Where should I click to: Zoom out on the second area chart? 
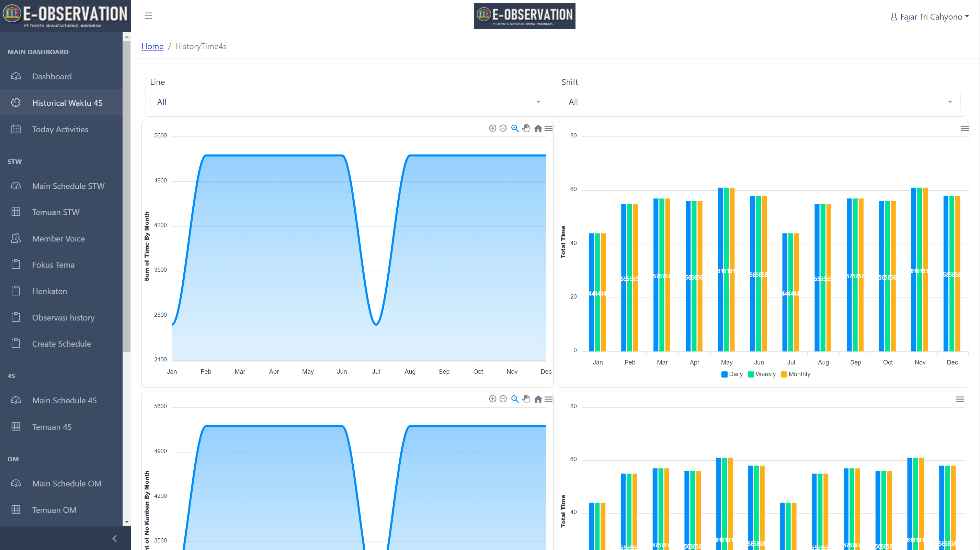(503, 399)
